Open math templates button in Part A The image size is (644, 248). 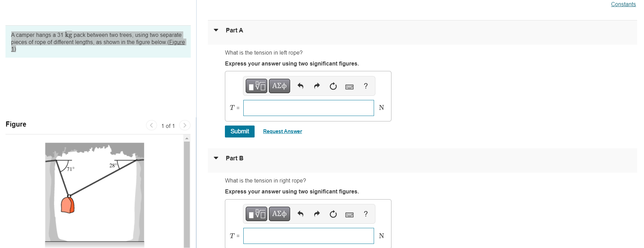(x=257, y=86)
